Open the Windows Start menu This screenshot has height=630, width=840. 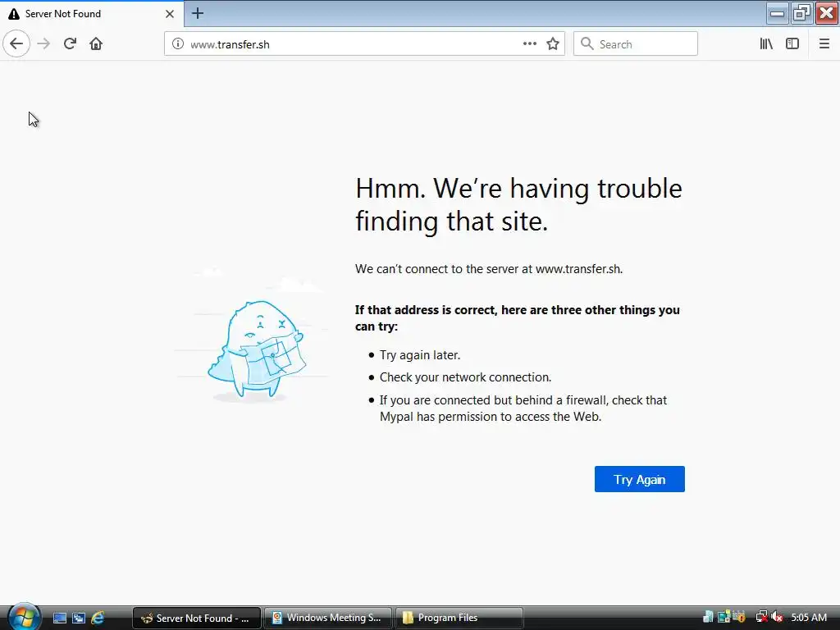tap(24, 617)
